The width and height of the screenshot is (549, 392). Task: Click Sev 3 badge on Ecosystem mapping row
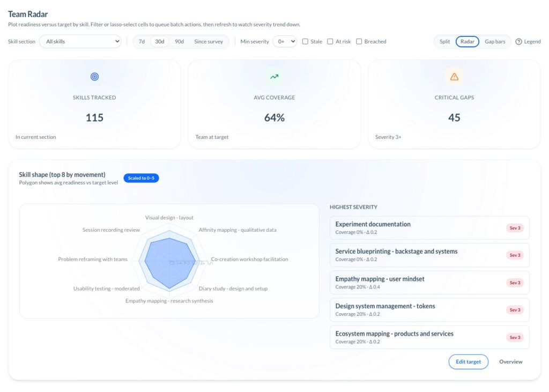click(x=515, y=337)
